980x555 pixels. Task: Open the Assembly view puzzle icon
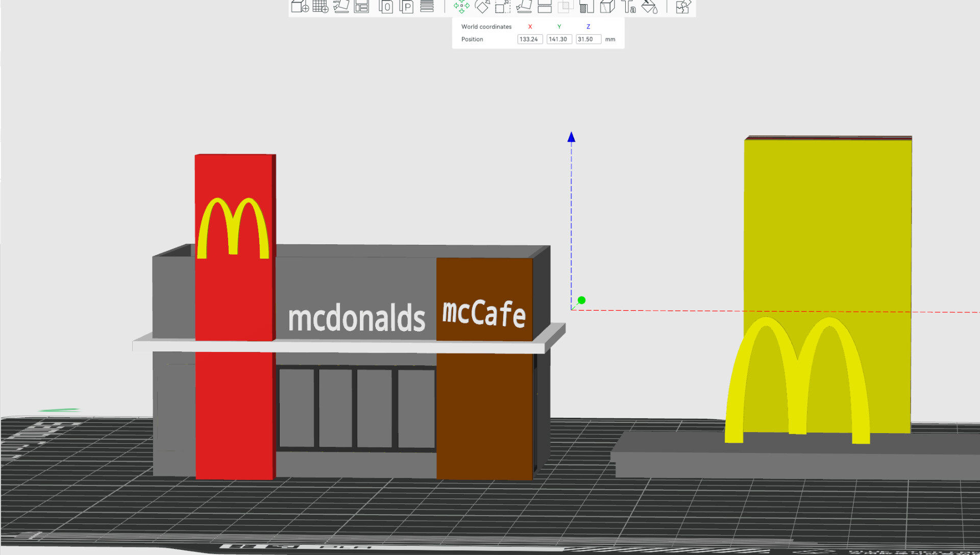point(683,6)
